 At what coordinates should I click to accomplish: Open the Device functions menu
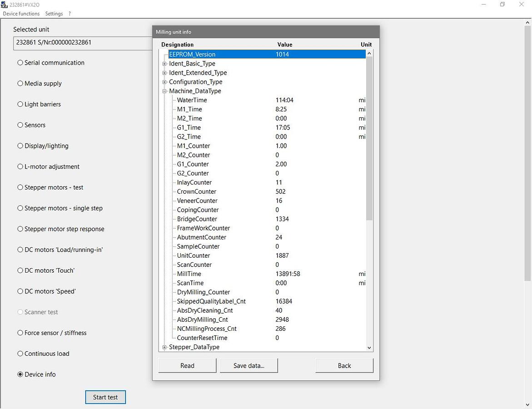tap(21, 14)
